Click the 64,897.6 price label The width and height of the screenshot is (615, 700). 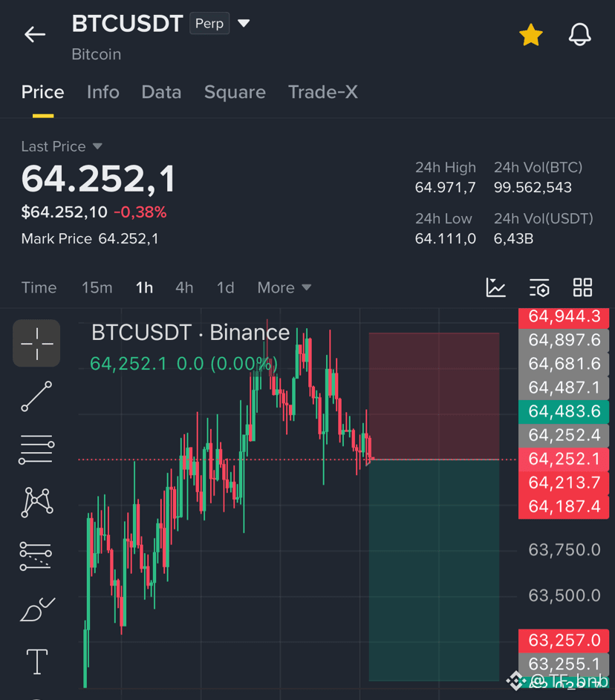click(x=564, y=340)
